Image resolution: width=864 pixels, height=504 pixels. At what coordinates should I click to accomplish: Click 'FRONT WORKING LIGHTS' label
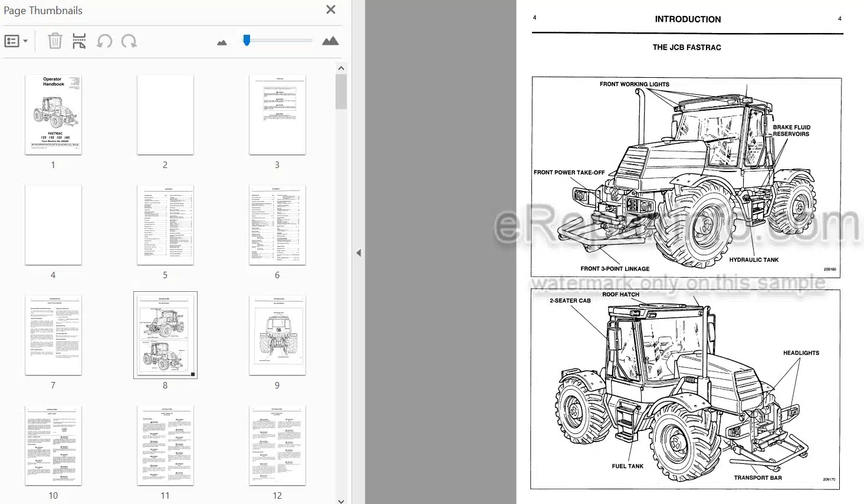[635, 84]
